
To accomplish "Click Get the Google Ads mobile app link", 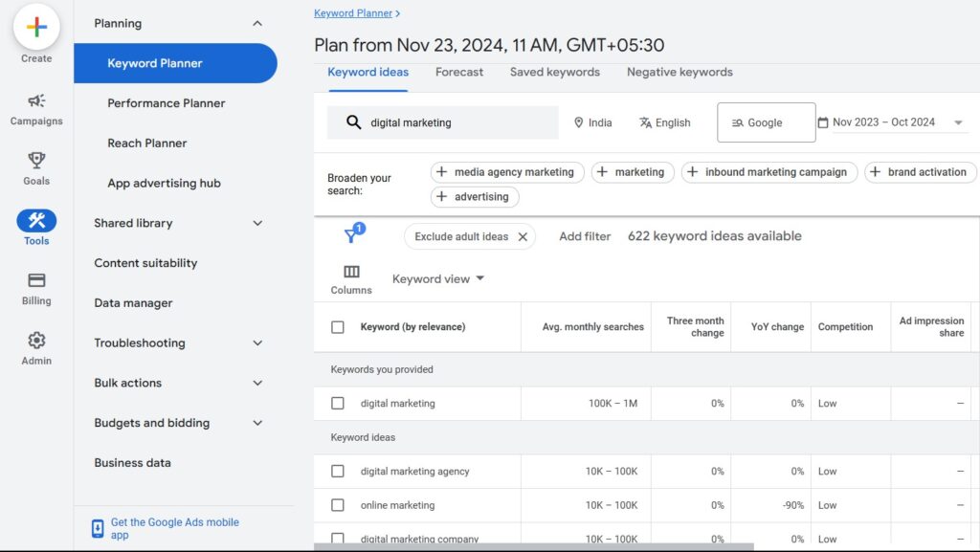I will click(174, 528).
